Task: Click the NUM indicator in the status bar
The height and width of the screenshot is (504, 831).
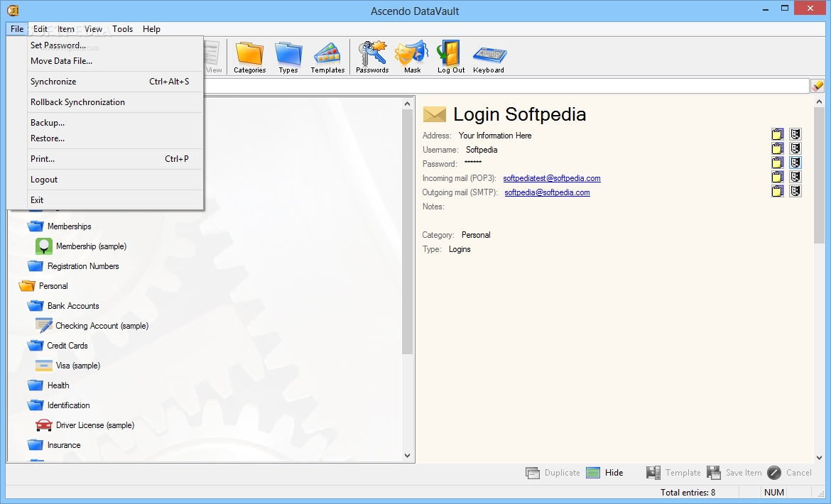Action: (x=773, y=493)
